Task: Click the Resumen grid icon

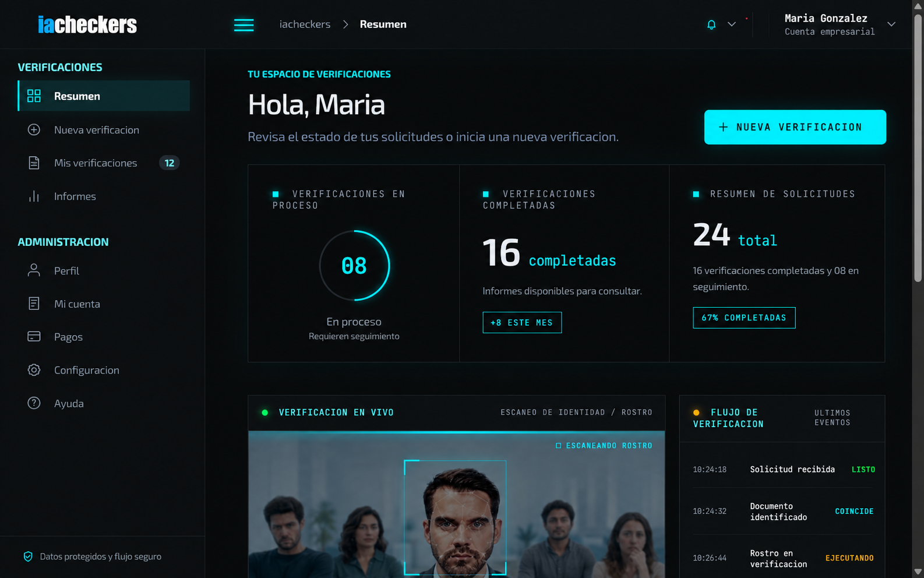Action: [x=34, y=96]
